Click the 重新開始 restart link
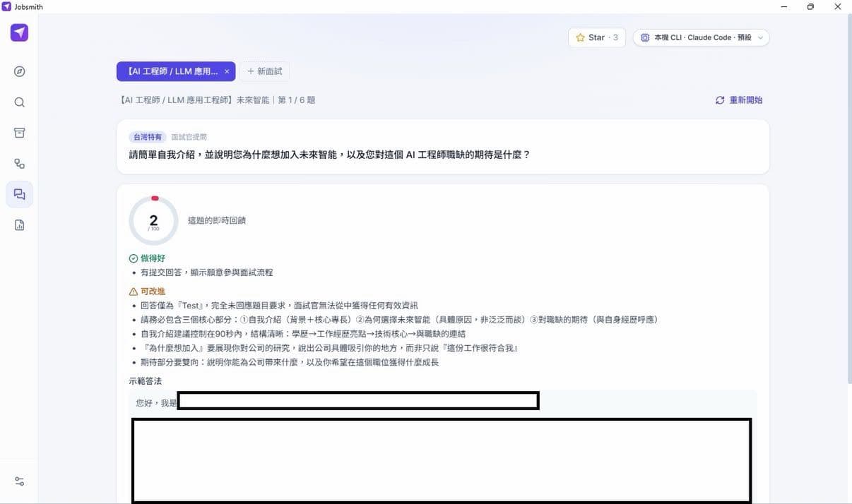Image resolution: width=852 pixels, height=504 pixels. 746,100
